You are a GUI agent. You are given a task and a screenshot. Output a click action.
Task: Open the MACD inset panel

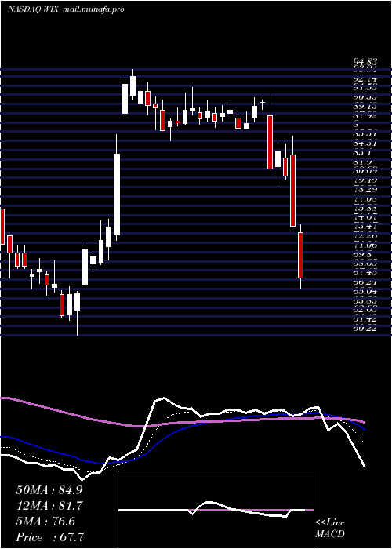click(216, 510)
